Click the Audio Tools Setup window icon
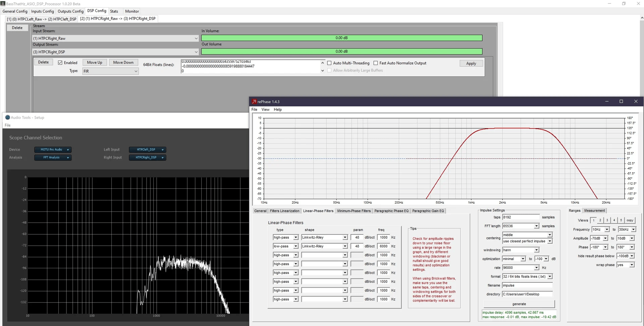Viewport: 644px width, 326px height. pyautogui.click(x=7, y=118)
